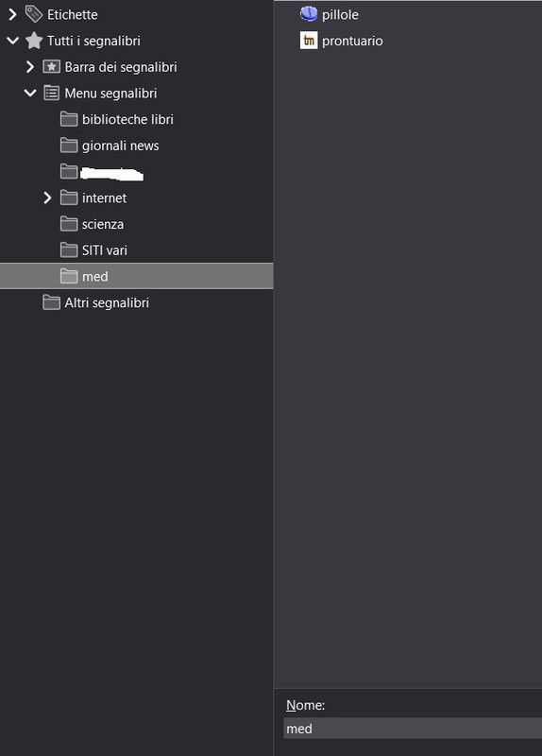Expand Barra dei segnalibri chevron
Image resolution: width=542 pixels, height=756 pixels.
(x=30, y=67)
